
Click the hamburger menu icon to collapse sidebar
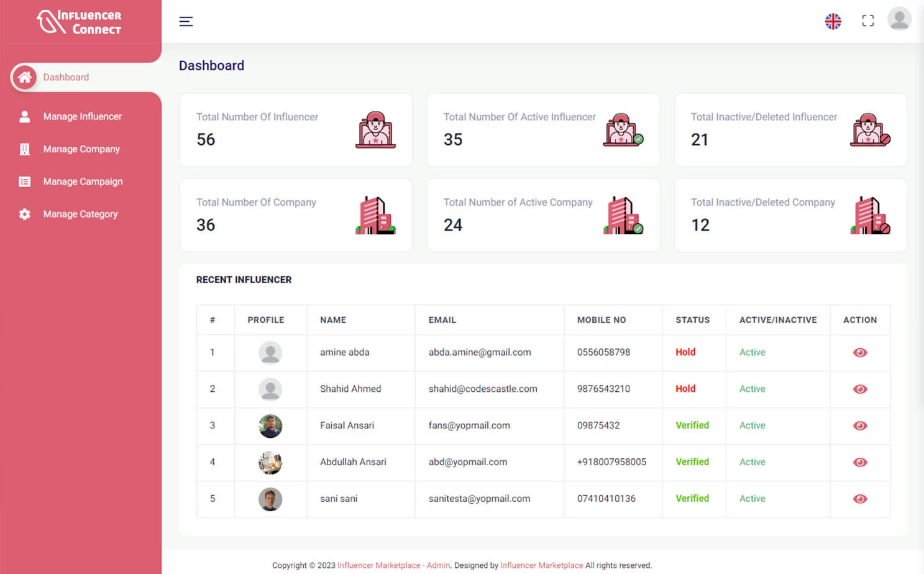pos(186,21)
